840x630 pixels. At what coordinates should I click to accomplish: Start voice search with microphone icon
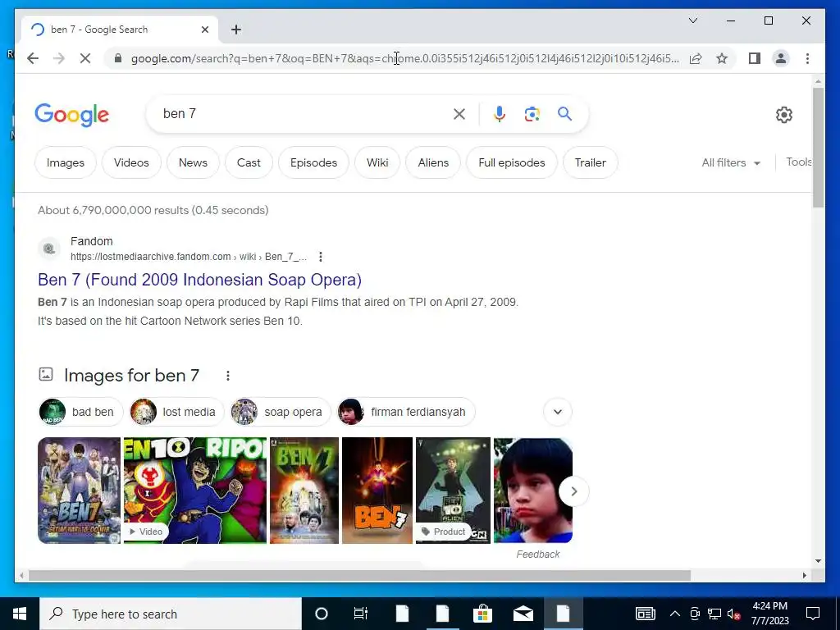click(500, 114)
